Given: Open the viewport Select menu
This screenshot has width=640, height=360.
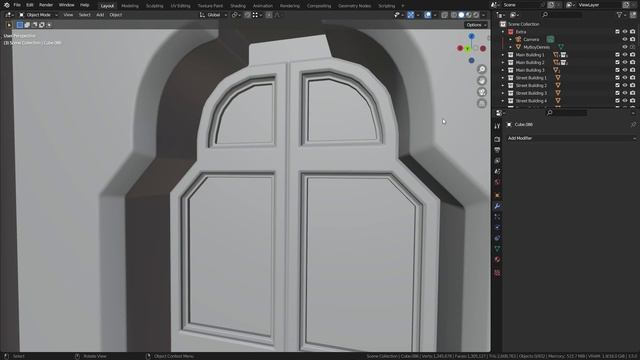Looking at the screenshot, I should click(x=84, y=15).
